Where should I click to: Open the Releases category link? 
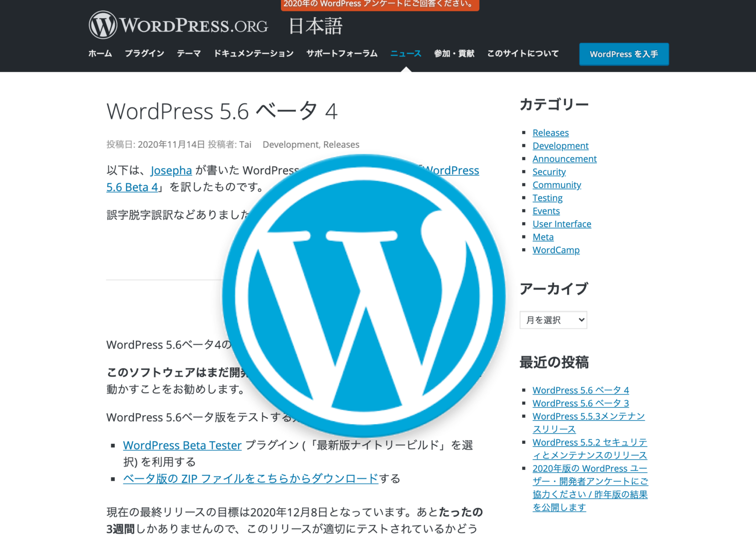click(x=550, y=133)
